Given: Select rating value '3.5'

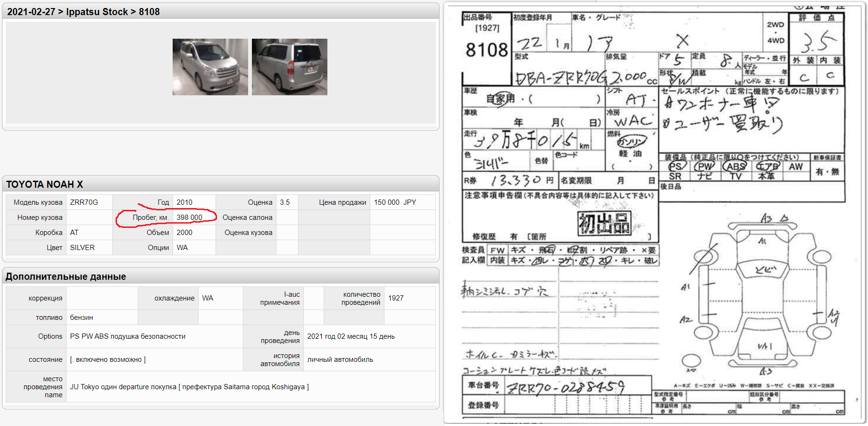Looking at the screenshot, I should point(285,202).
